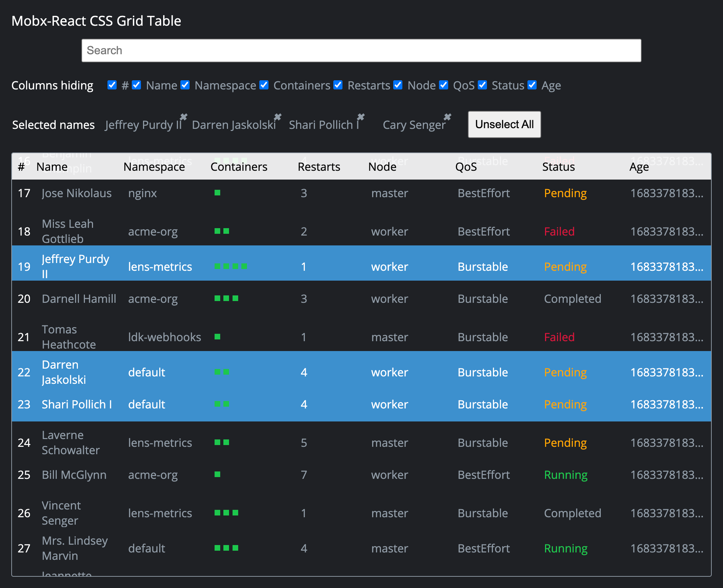Remove Cary Senger from selected names
Viewport: 723px width, 588px height.
click(447, 117)
